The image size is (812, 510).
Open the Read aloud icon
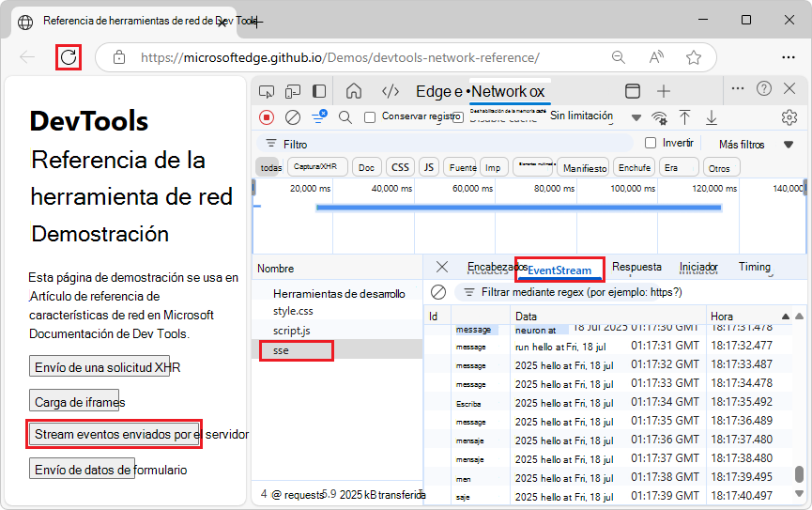pos(656,57)
